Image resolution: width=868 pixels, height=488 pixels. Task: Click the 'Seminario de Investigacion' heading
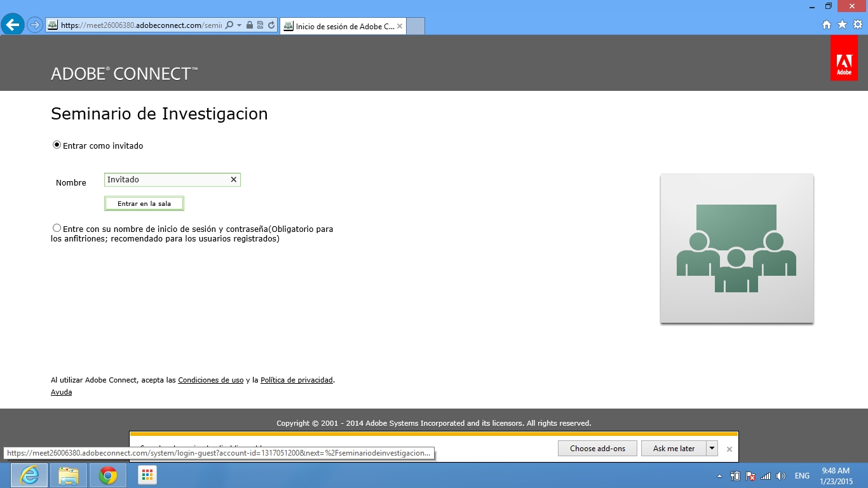pyautogui.click(x=159, y=114)
